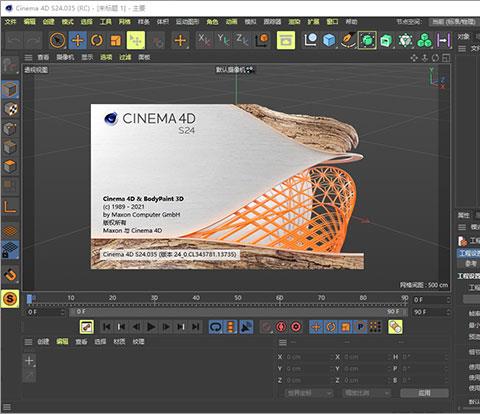Add a Cube primitive object

pyautogui.click(x=329, y=40)
